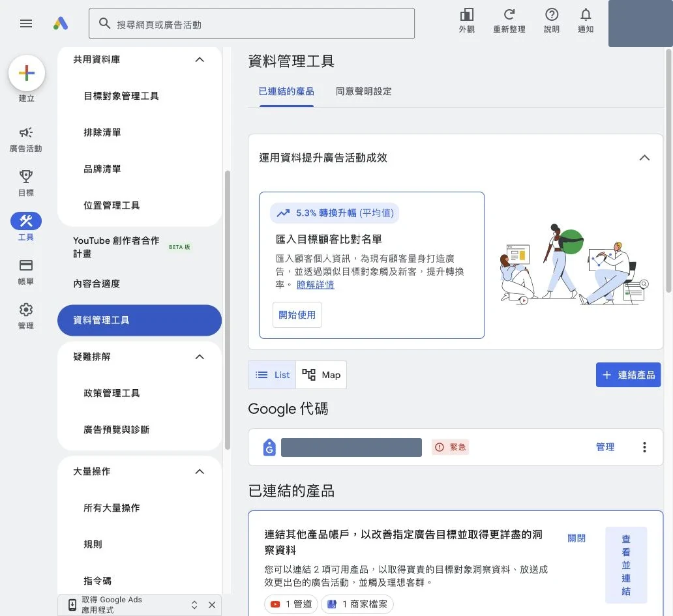Click the left navigation panel scrollbar
This screenshot has height=616, width=673.
pos(228,310)
